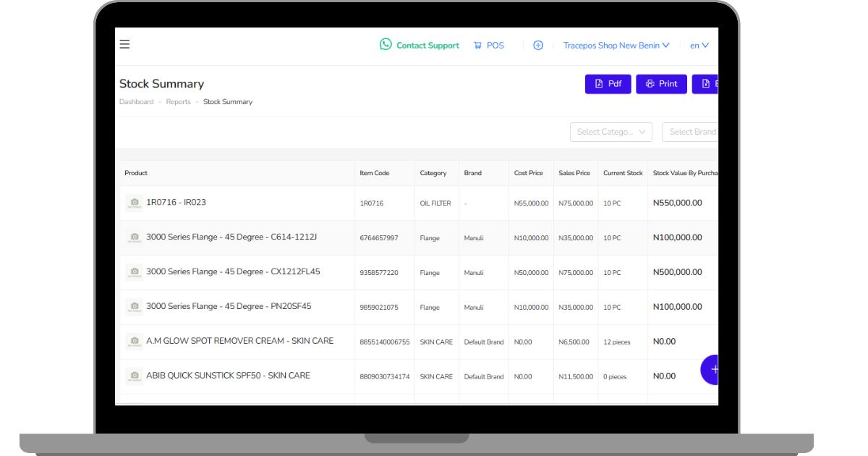Select product name 1R0716 - IR023
This screenshot has width=868, height=456.
pyautogui.click(x=176, y=202)
